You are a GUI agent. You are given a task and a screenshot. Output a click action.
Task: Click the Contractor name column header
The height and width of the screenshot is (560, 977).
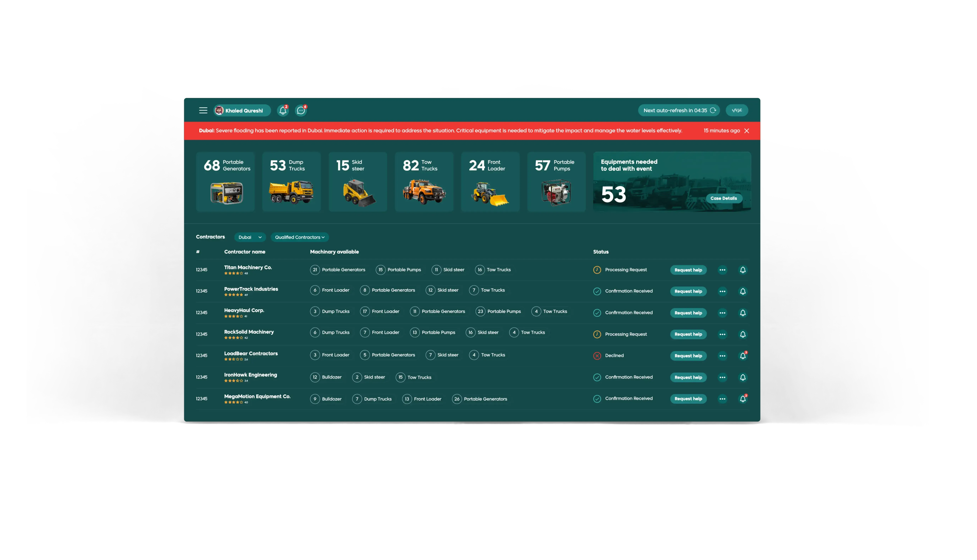point(245,252)
